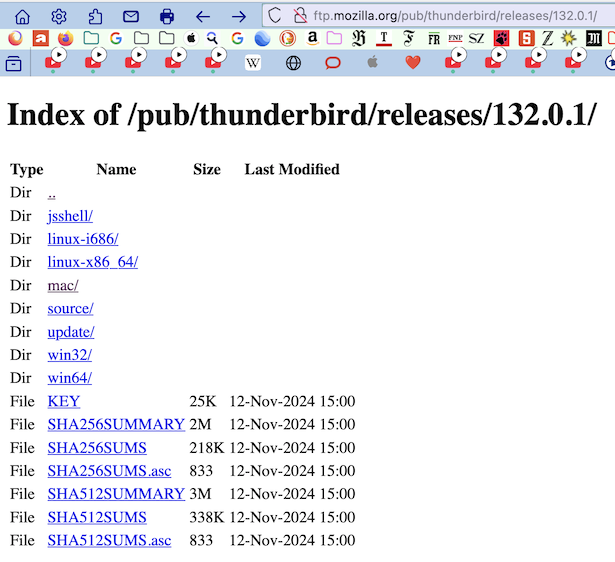Download the KEY file

pyautogui.click(x=64, y=401)
